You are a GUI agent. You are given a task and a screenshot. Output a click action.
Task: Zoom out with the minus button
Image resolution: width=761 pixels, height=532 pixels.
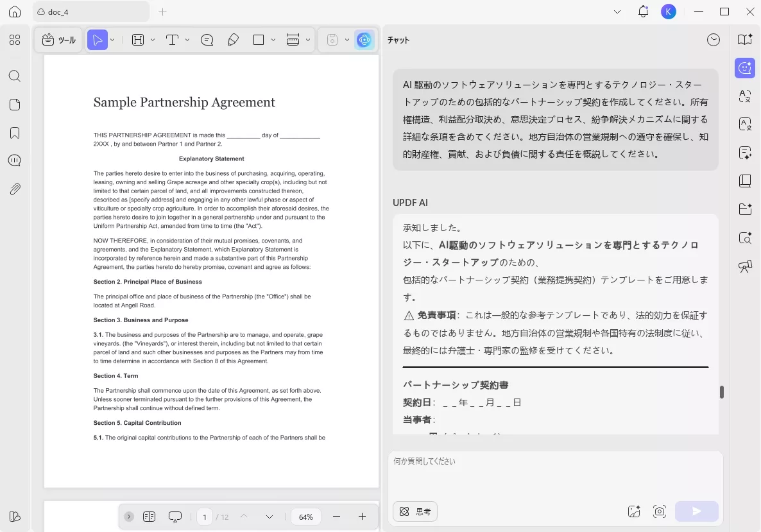point(336,517)
